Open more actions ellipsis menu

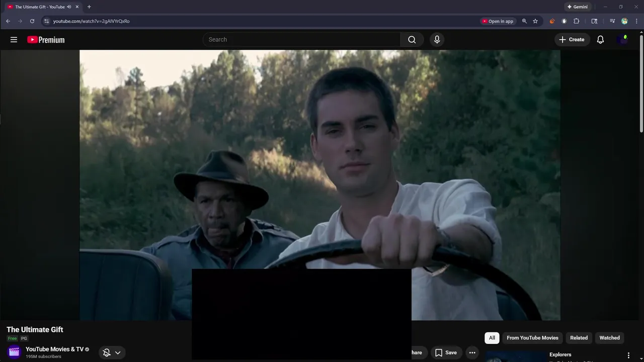(x=472, y=352)
